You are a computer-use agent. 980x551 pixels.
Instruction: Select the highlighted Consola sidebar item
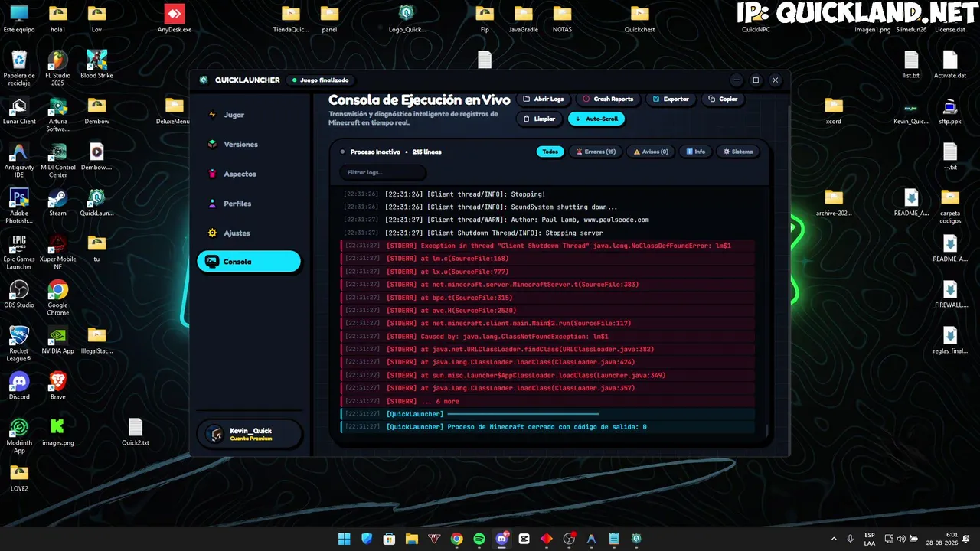[249, 262]
